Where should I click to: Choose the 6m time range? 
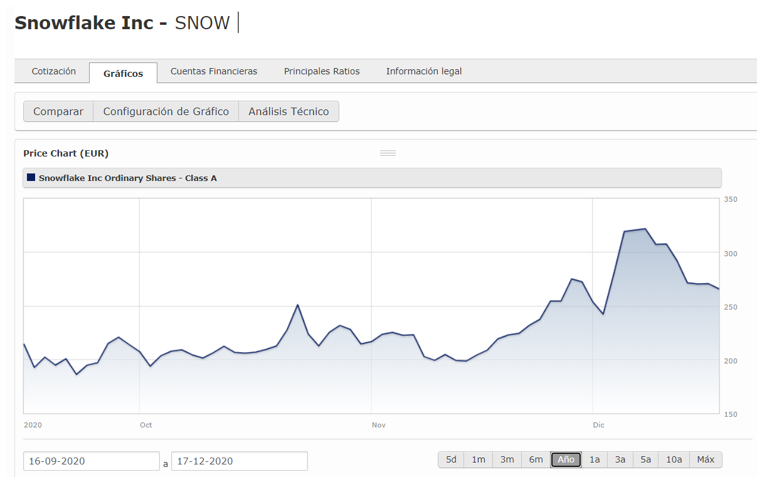pos(536,460)
